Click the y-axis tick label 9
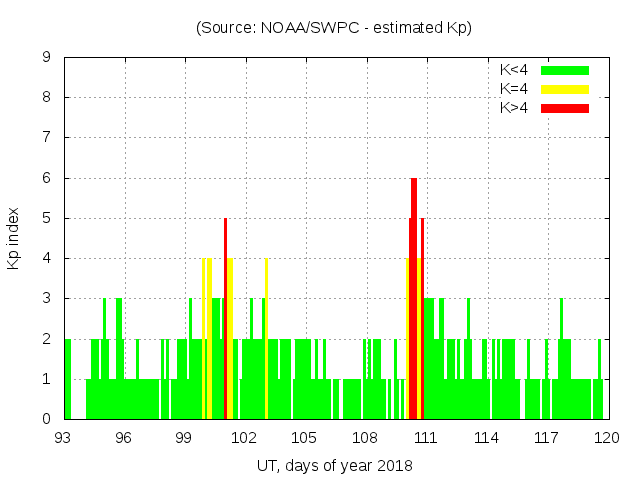The image size is (640, 480). [x=46, y=57]
